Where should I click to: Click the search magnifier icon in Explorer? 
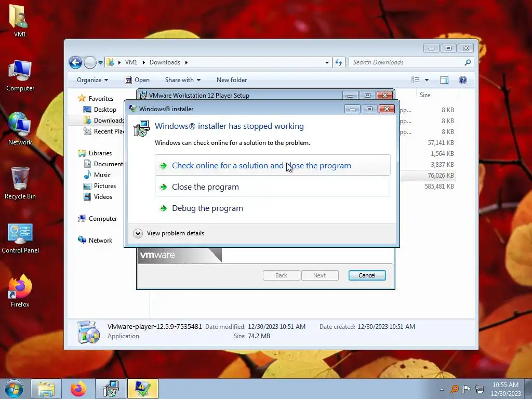pyautogui.click(x=468, y=62)
